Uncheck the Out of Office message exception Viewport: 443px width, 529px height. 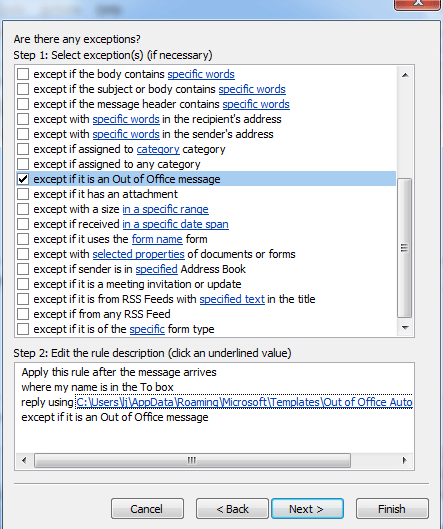click(23, 179)
